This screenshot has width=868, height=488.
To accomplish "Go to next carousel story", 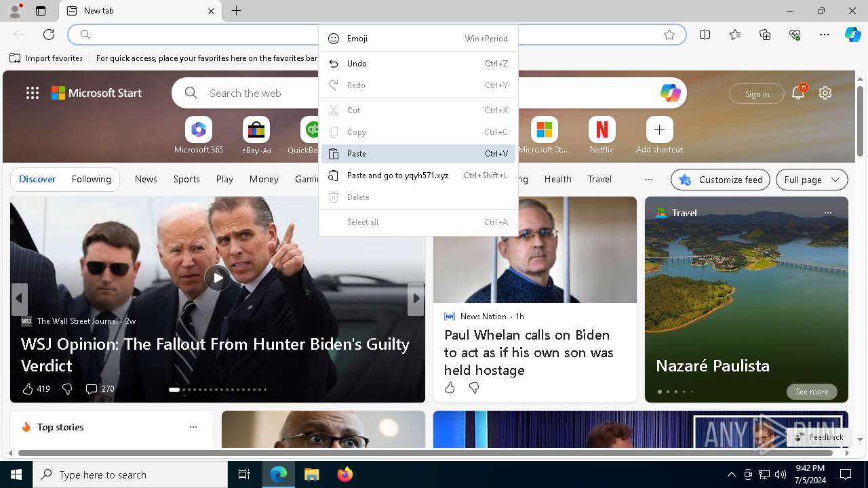I will point(416,298).
